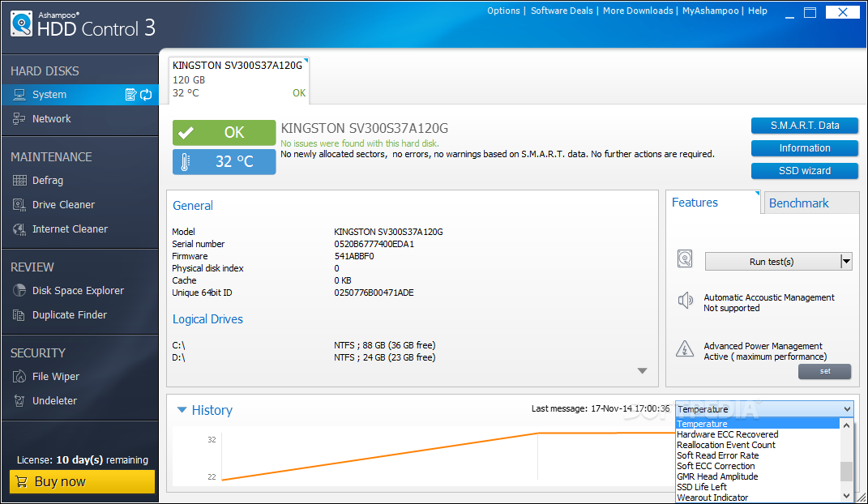
Task: Click the shopping cart icon on Buy now
Action: pyautogui.click(x=21, y=481)
